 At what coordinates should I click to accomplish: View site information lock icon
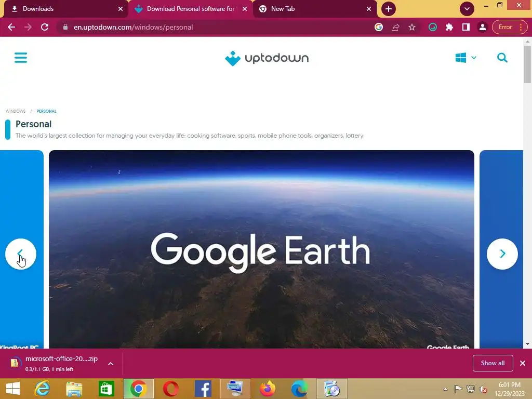[x=65, y=27]
